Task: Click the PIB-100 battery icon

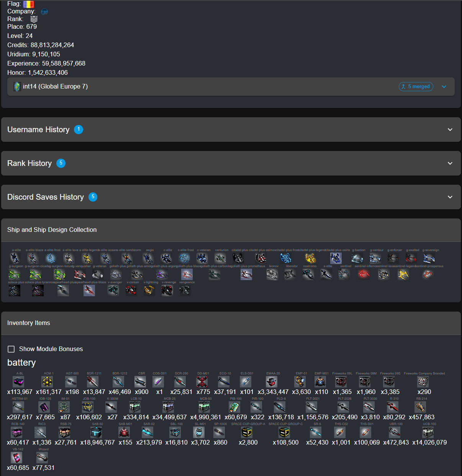Action: coord(234,407)
